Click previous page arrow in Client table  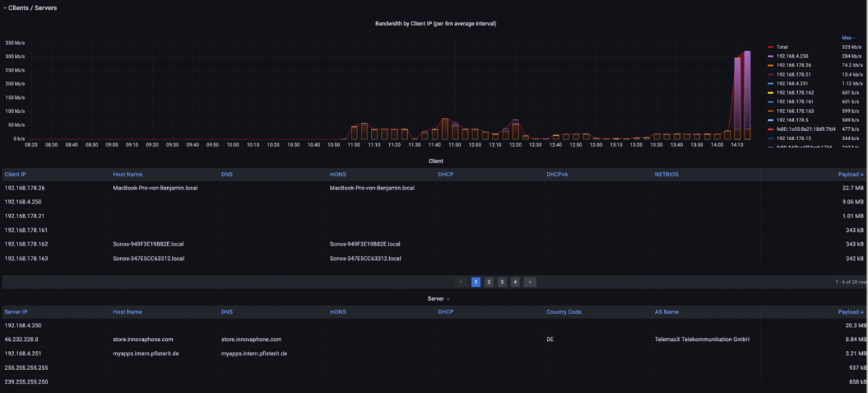pos(461,282)
